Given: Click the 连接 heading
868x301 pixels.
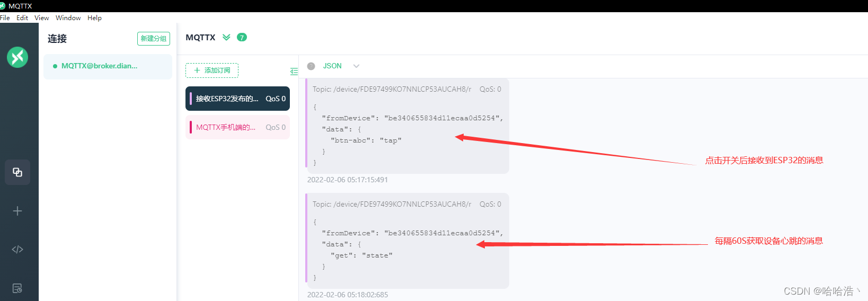Looking at the screenshot, I should click(57, 39).
